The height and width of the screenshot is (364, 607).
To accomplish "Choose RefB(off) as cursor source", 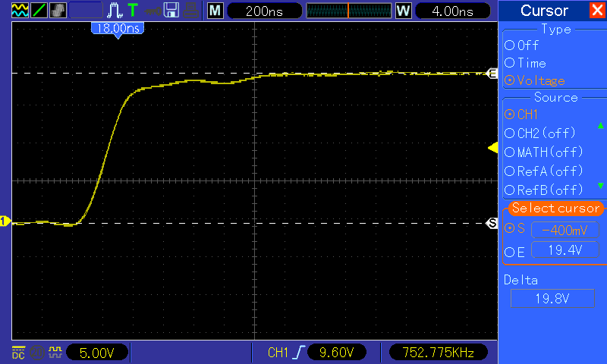I will click(x=543, y=190).
